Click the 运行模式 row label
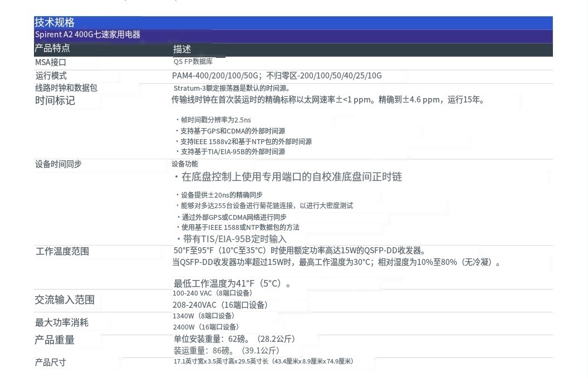This screenshot has width=588, height=378. pos(51,76)
